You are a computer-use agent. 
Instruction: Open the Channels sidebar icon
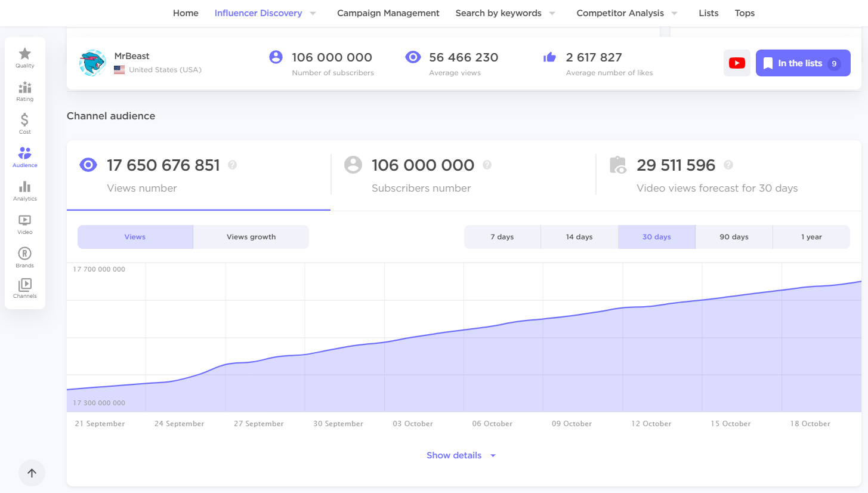[24, 285]
